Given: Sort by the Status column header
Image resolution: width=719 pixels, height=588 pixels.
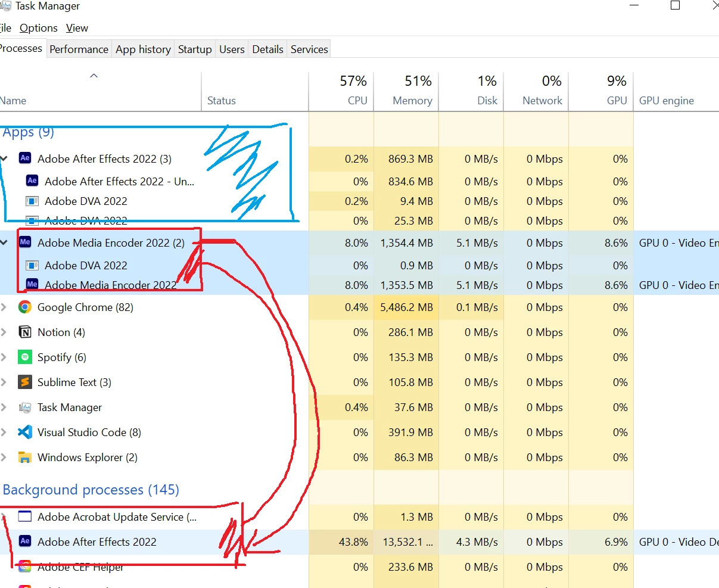Looking at the screenshot, I should 255,91.
